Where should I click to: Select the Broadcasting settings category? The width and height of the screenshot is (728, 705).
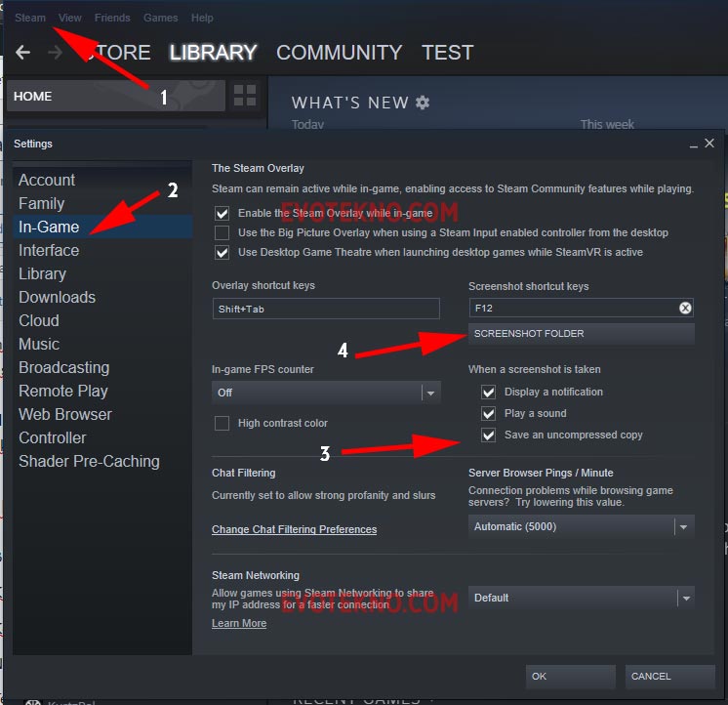point(63,367)
